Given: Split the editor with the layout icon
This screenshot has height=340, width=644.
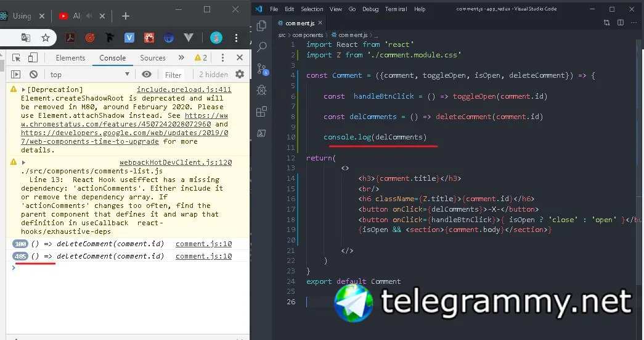Looking at the screenshot, I should click(621, 23).
